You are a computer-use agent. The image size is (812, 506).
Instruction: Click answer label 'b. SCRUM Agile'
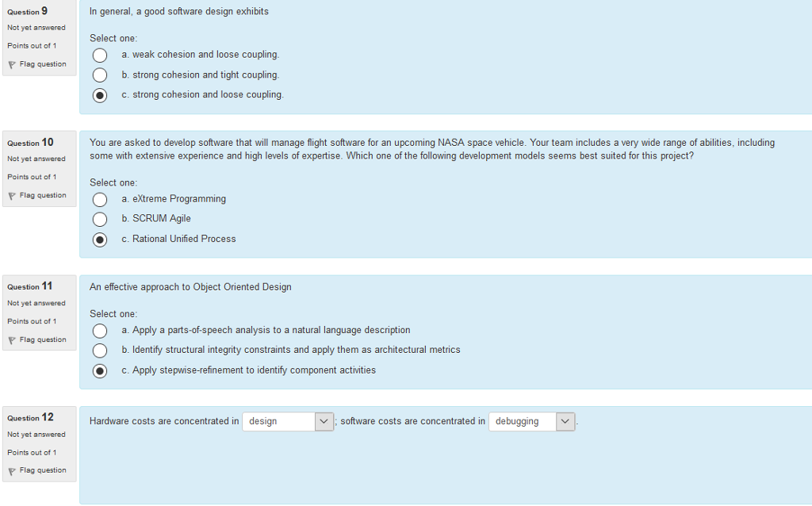156,219
